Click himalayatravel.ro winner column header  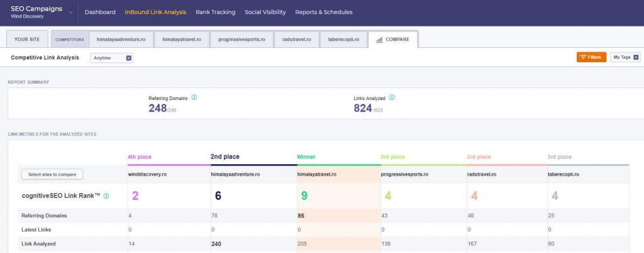[317, 174]
